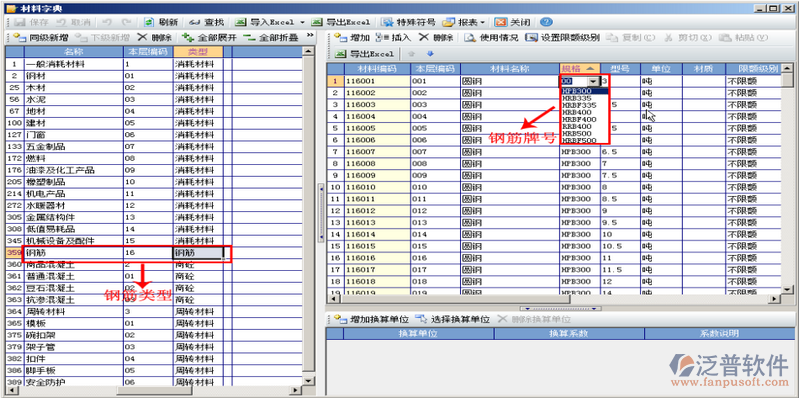The image size is (799, 398).
Task: Click the right grid vertical scrollbar down arrow
Action: 788,289
